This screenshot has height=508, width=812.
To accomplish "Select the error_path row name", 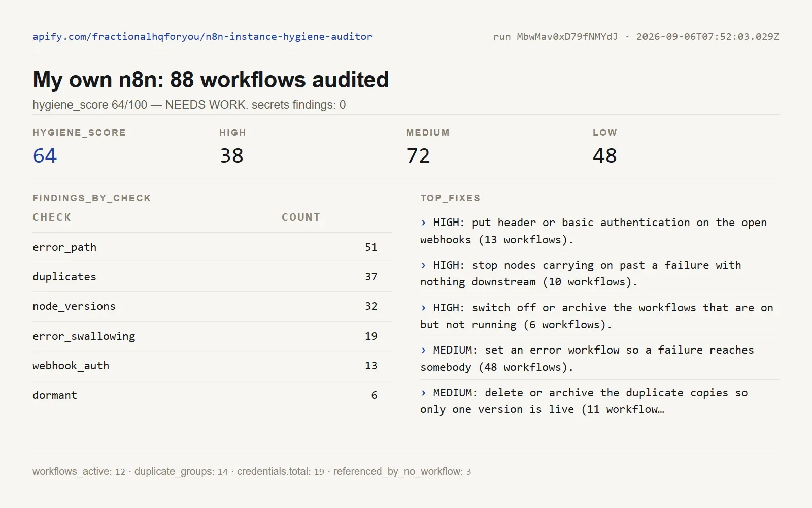I will pyautogui.click(x=64, y=247).
